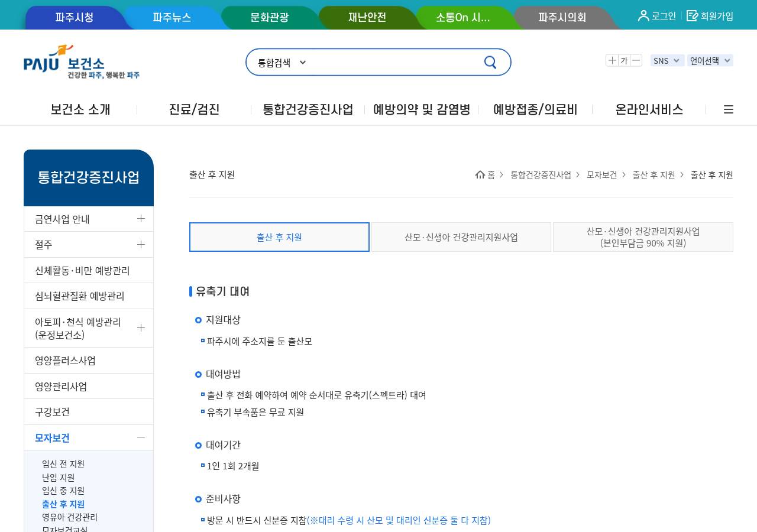Switch to the 파주시의회 top tab
757x532 pixels.
pyautogui.click(x=562, y=17)
